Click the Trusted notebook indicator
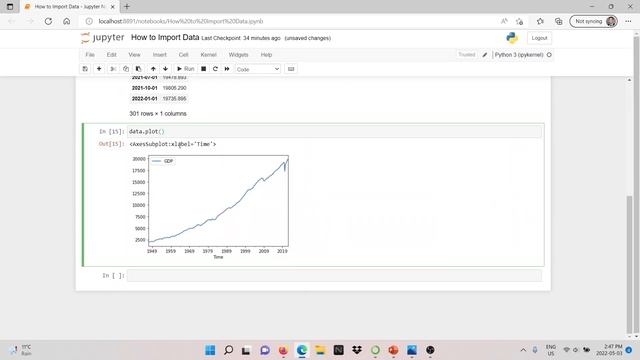The height and width of the screenshot is (360, 640). point(467,55)
